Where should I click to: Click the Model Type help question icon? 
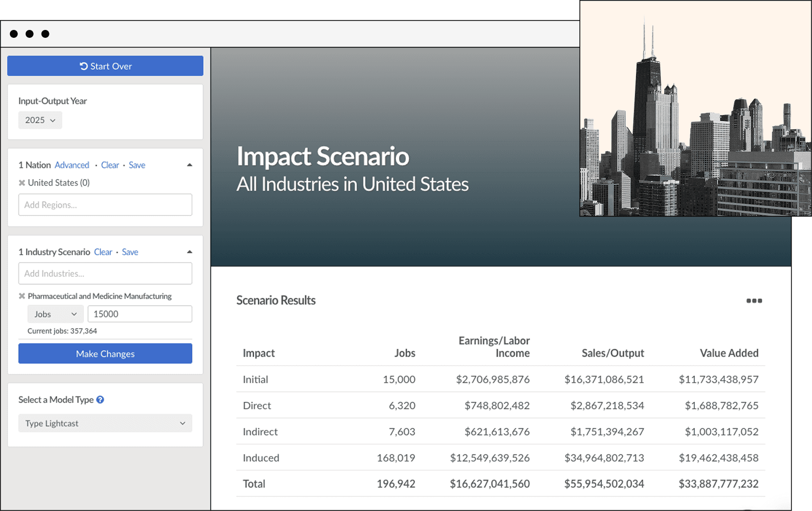[100, 400]
